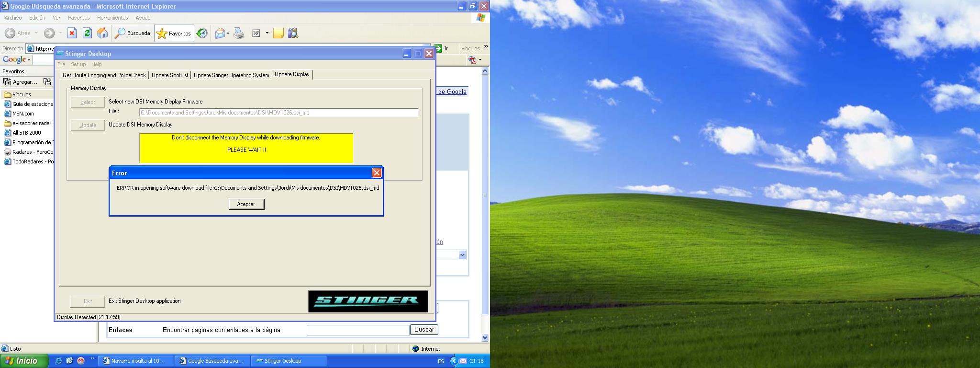This screenshot has width=980, height=368.
Task: Switch to Update SpotList tab
Action: tap(170, 75)
